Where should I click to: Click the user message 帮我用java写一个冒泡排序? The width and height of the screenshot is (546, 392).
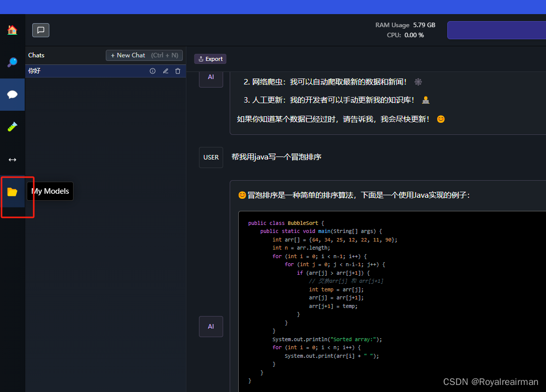(x=277, y=157)
